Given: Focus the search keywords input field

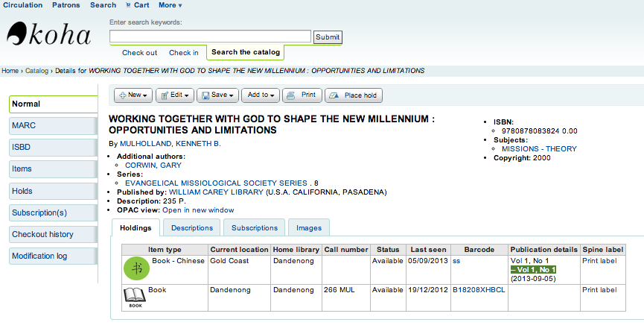Looking at the screenshot, I should [x=210, y=37].
